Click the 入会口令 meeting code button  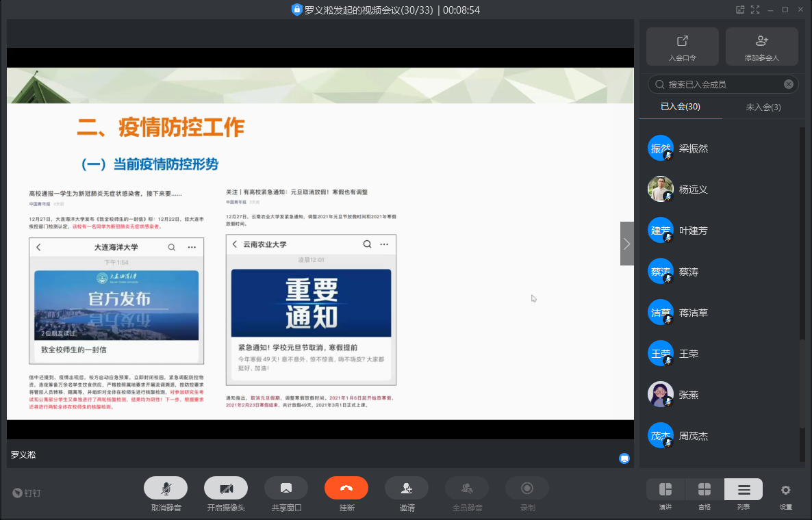pyautogui.click(x=682, y=47)
